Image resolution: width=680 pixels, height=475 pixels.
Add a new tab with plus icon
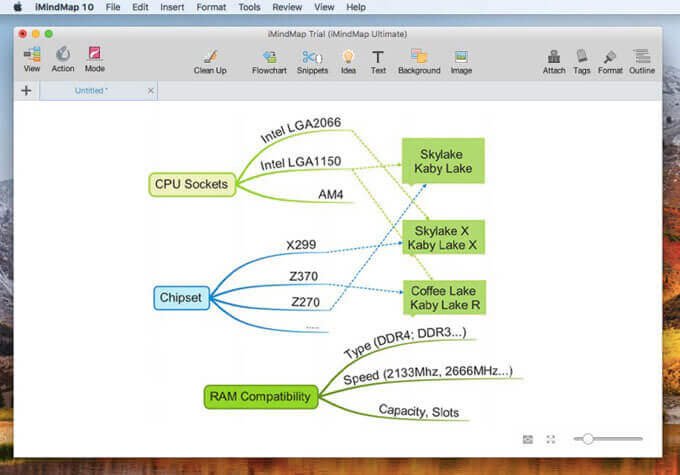coord(26,90)
